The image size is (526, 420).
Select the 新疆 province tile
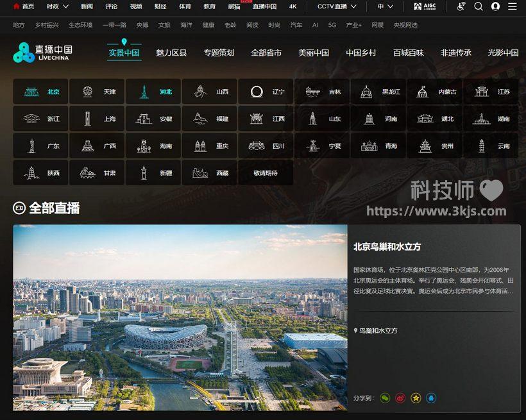pyautogui.click(x=153, y=172)
